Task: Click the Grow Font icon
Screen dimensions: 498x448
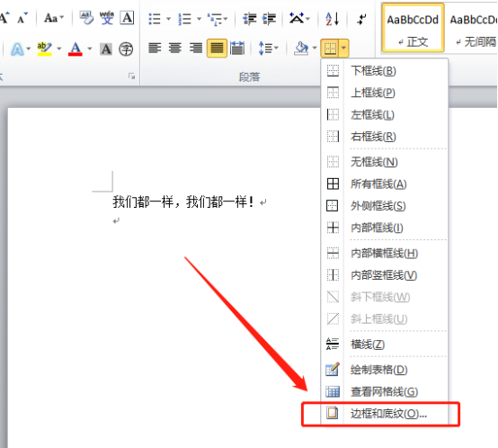Action: tap(4, 18)
